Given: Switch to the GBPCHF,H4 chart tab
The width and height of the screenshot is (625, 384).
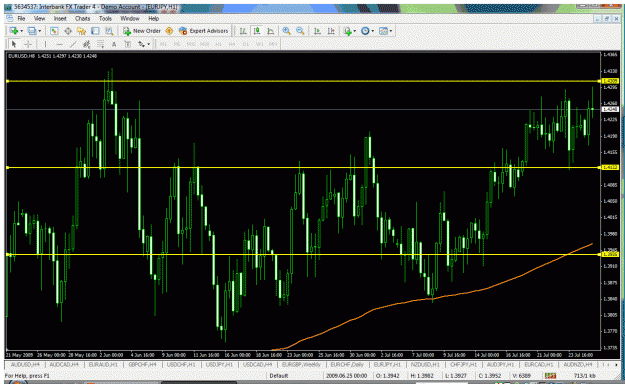Looking at the screenshot, I should tap(142, 364).
